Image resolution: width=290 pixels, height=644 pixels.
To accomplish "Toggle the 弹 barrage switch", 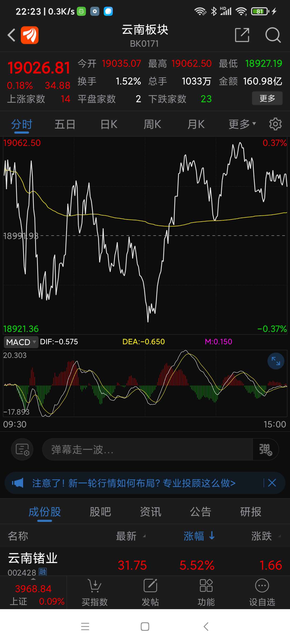I will [265, 449].
